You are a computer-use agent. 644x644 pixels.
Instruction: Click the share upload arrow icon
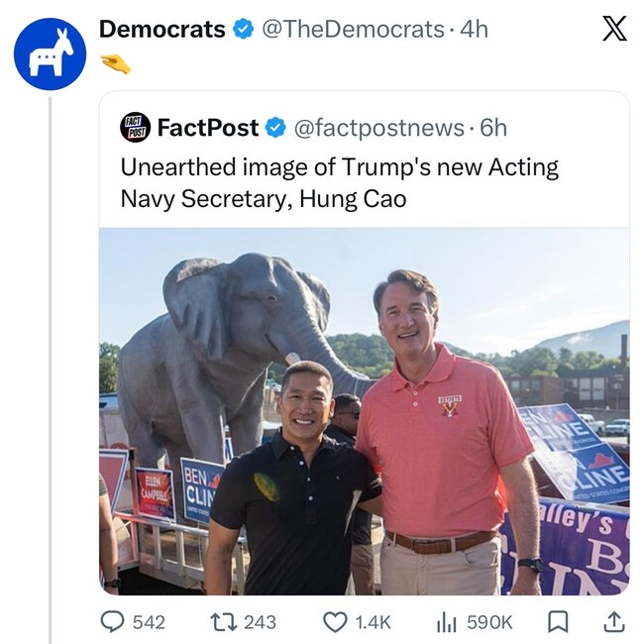coord(614,621)
